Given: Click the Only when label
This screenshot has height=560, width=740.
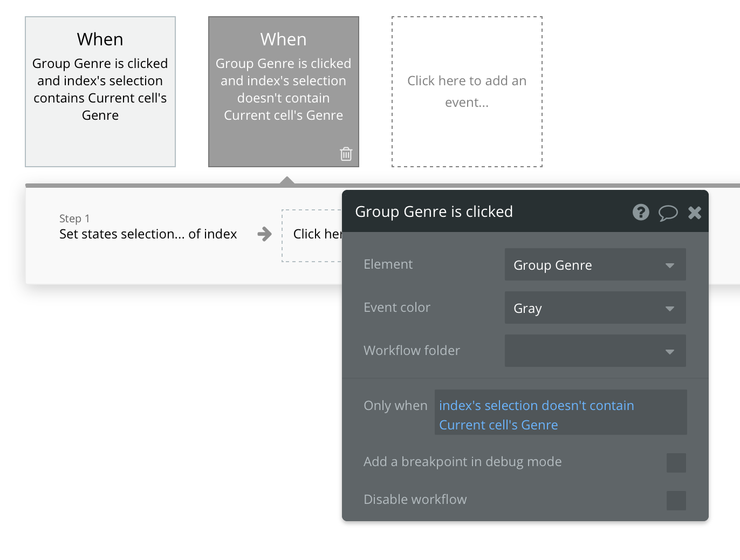Looking at the screenshot, I should [395, 406].
